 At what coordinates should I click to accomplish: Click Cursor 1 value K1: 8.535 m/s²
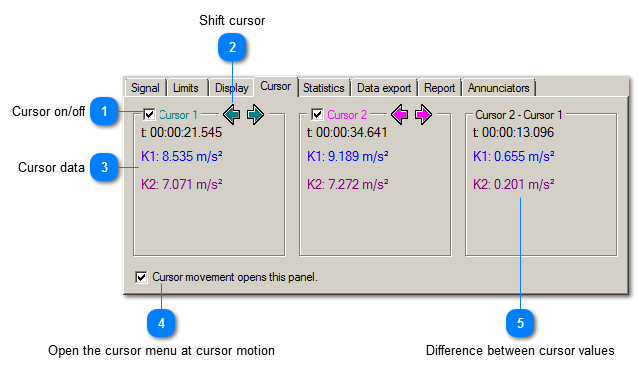click(x=181, y=156)
